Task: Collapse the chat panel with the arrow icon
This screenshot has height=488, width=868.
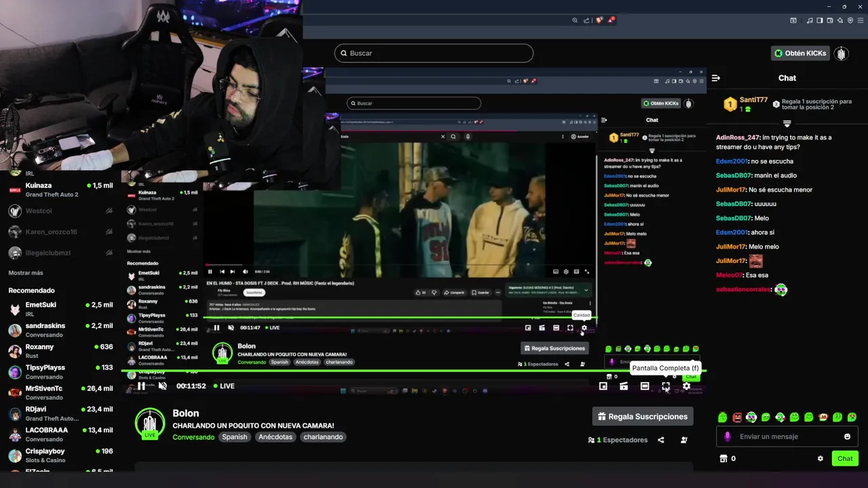Action: [x=715, y=78]
